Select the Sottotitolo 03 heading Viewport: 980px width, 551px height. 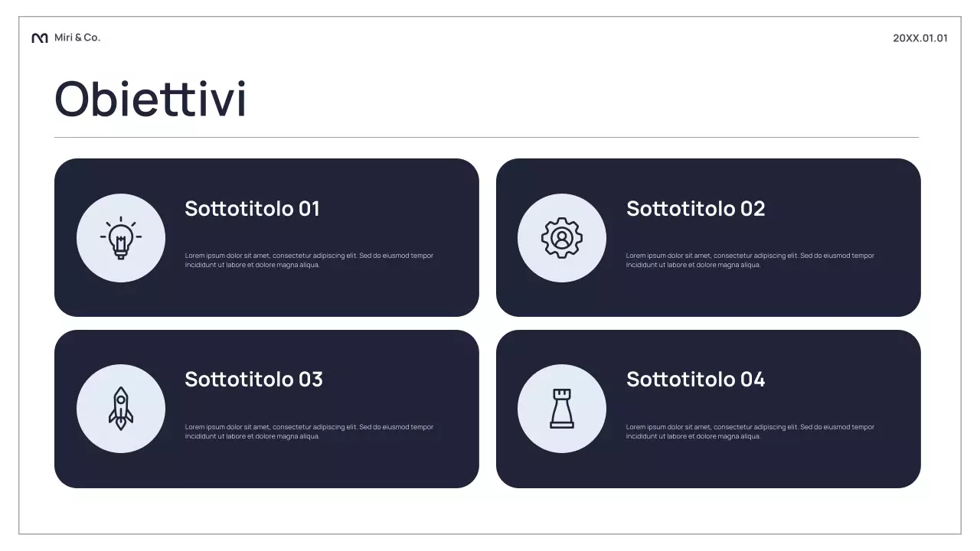253,380
